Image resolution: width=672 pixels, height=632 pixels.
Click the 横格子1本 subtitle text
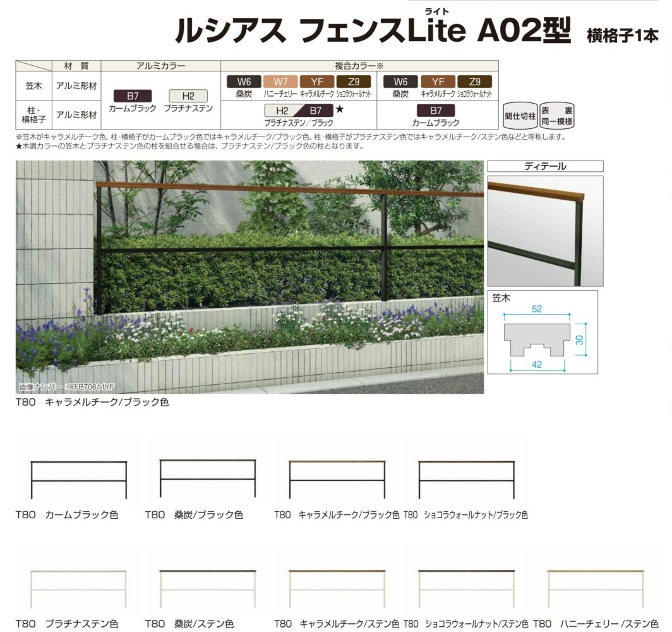(x=622, y=36)
